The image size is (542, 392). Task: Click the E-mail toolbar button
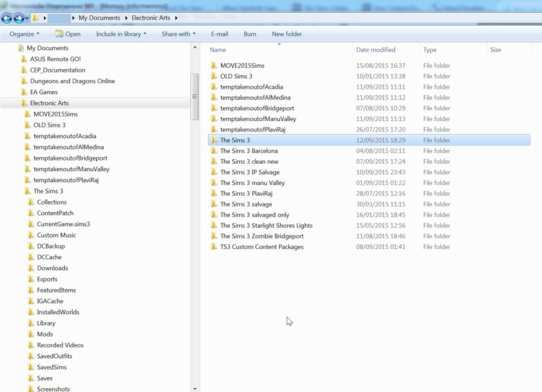[x=220, y=34]
